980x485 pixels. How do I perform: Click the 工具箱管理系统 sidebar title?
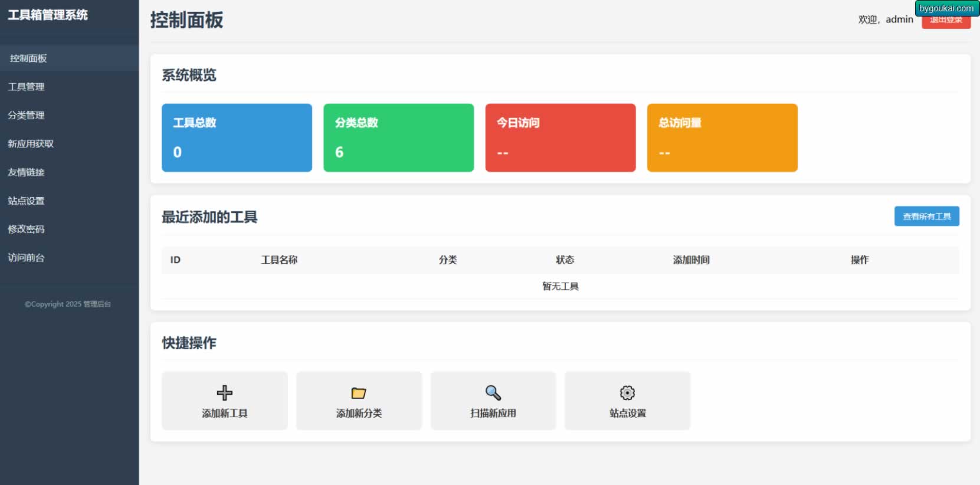point(48,15)
